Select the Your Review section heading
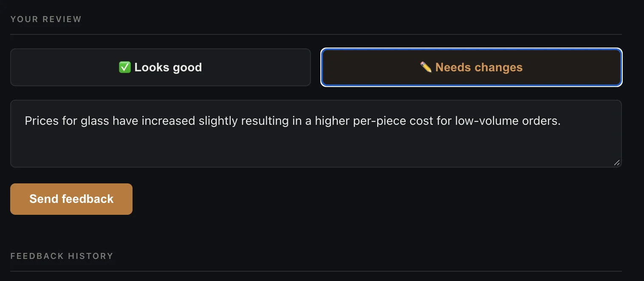Screen dimensions: 644x281 pos(46,19)
